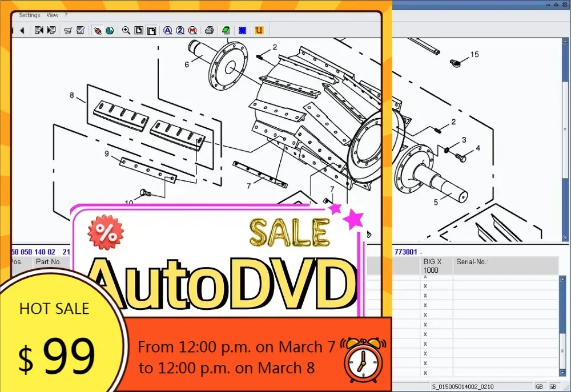Go to the previous catalog page icon

[39, 31]
